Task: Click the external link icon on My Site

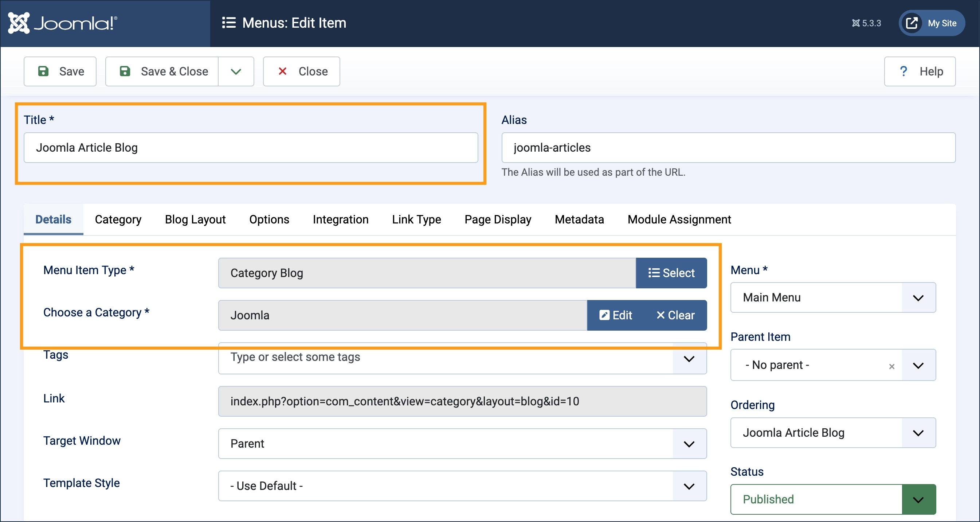Action: [912, 23]
